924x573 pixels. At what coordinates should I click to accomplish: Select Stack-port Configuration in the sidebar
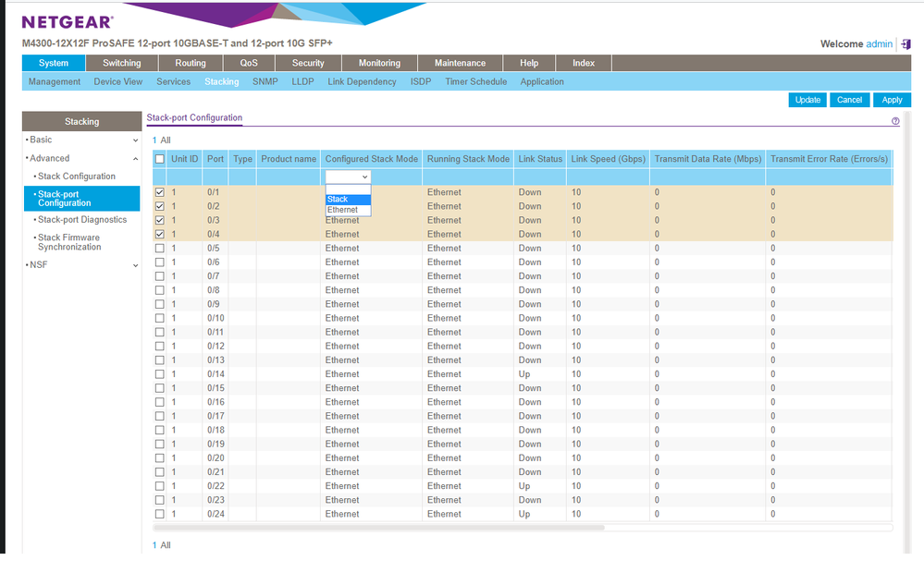82,199
